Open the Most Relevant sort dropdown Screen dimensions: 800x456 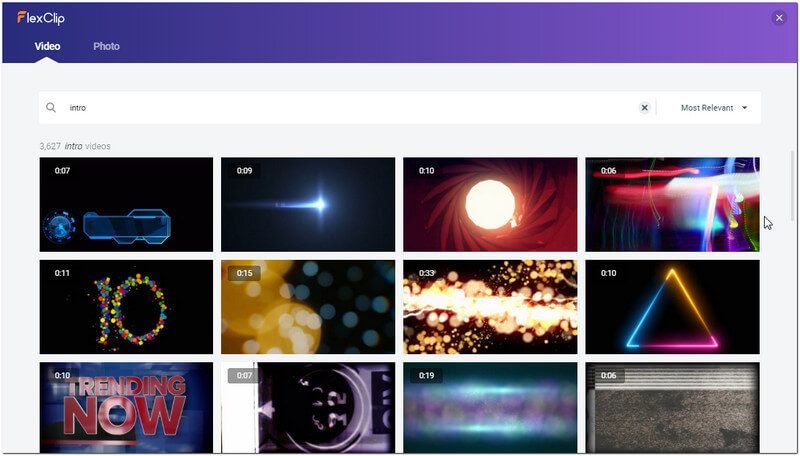click(x=714, y=108)
